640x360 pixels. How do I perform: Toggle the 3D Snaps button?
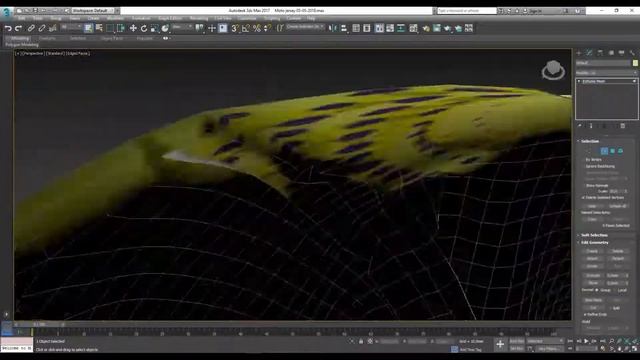click(x=235, y=28)
